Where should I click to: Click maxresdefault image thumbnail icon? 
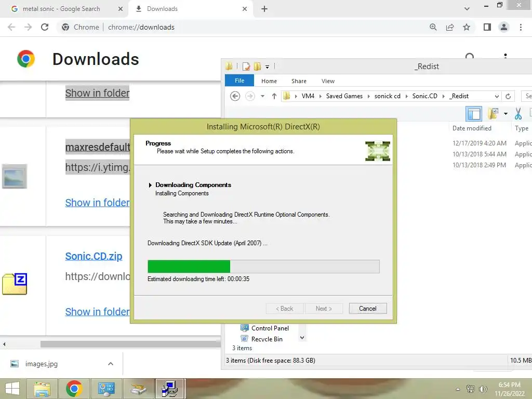click(14, 176)
